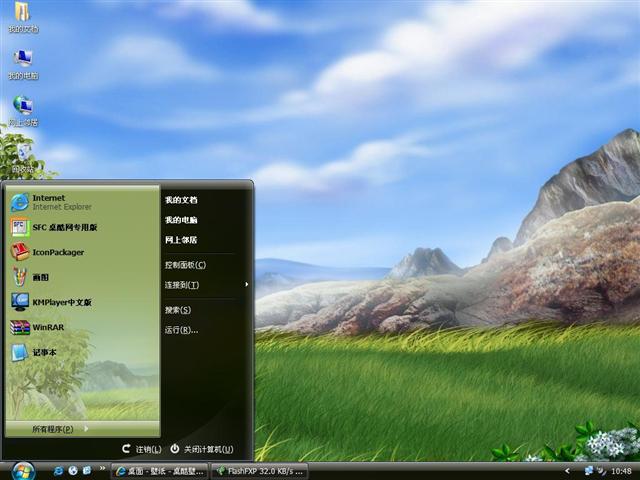The height and width of the screenshot is (480, 640).
Task: Open 我的电脑 in Start menu right pane
Action: [181, 220]
